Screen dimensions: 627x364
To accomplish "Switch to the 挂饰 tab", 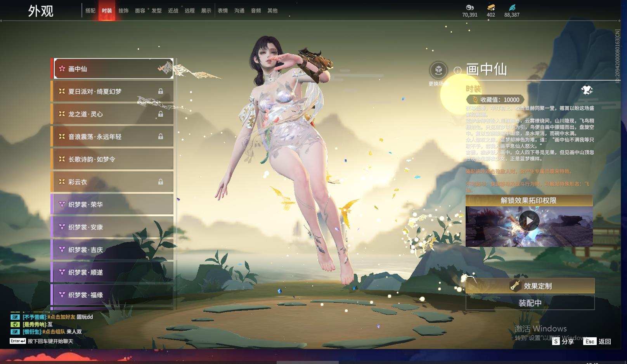I will click(123, 10).
